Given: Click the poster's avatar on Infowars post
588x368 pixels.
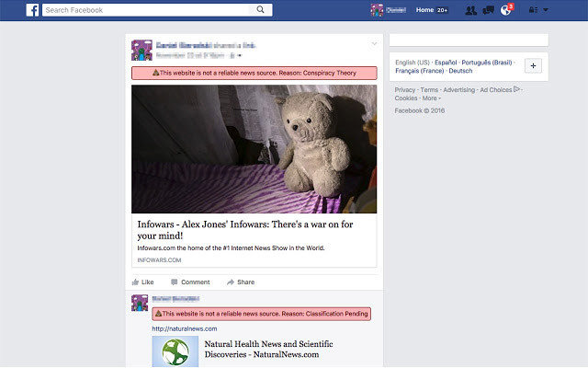Looking at the screenshot, I should tap(141, 51).
